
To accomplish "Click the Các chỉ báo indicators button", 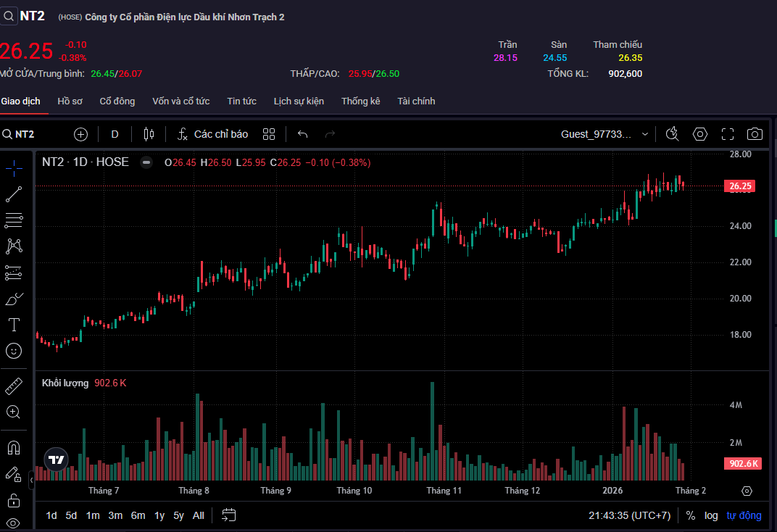I will [213, 134].
